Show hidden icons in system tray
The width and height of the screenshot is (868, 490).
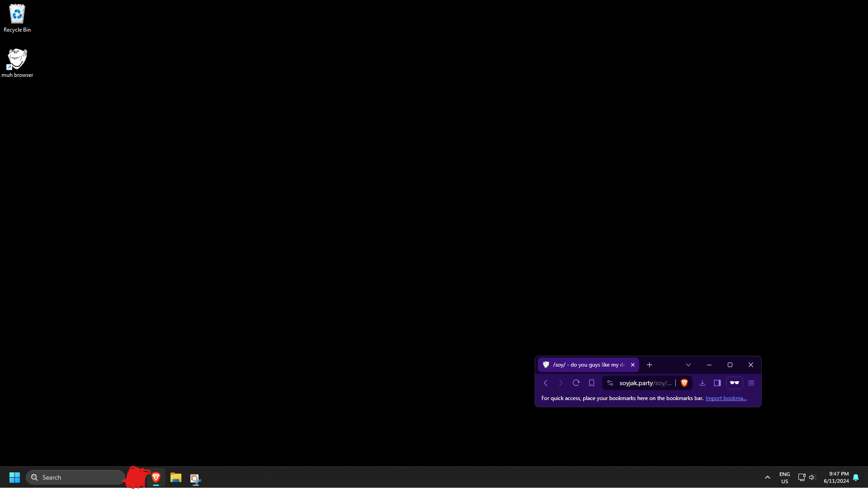(x=768, y=477)
